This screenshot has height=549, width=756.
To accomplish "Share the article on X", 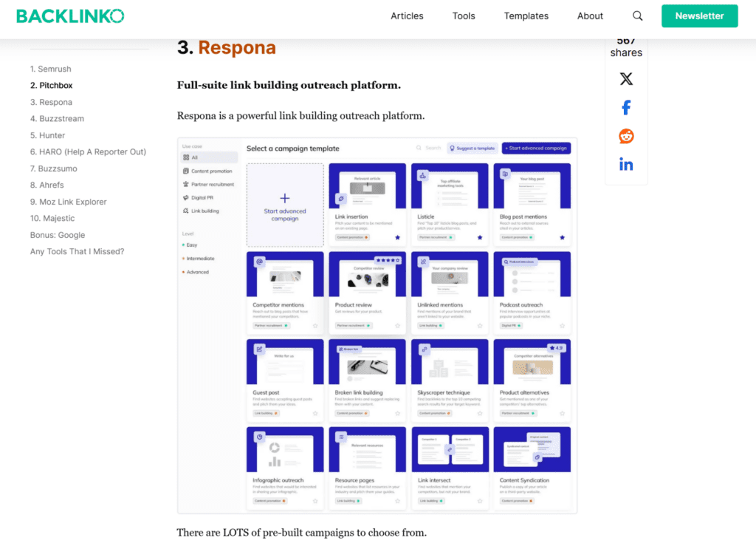I will pos(626,78).
